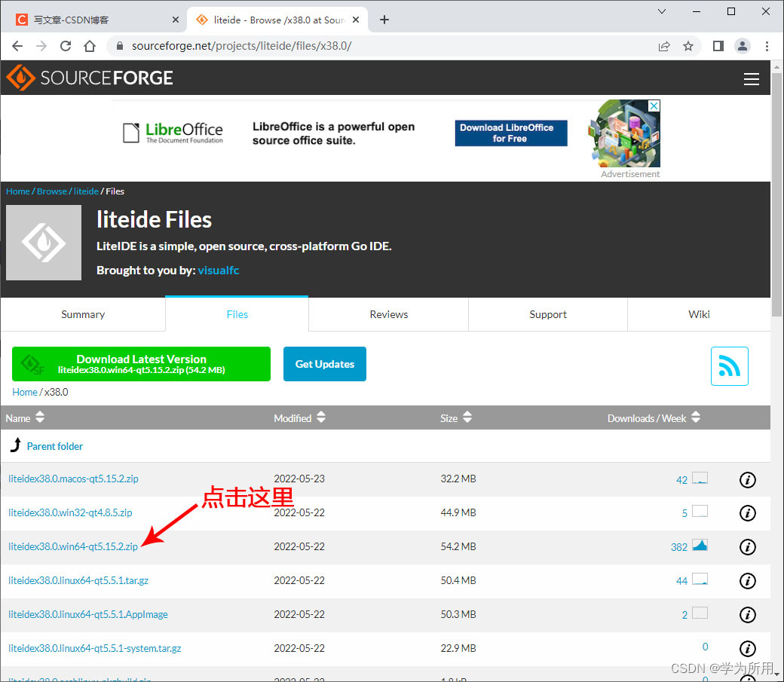Click the 42 downloads stats for macos file
The width and height of the screenshot is (784, 682).
point(681,480)
